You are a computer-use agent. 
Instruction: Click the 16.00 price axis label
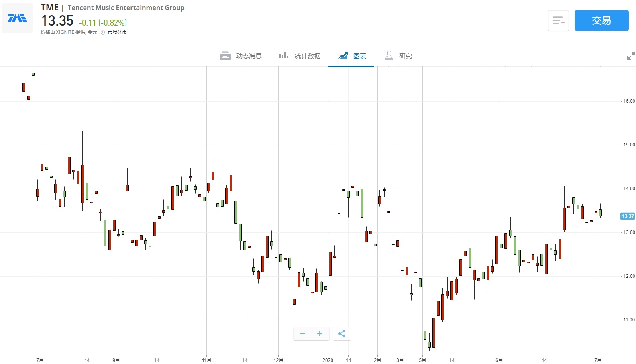(x=629, y=101)
